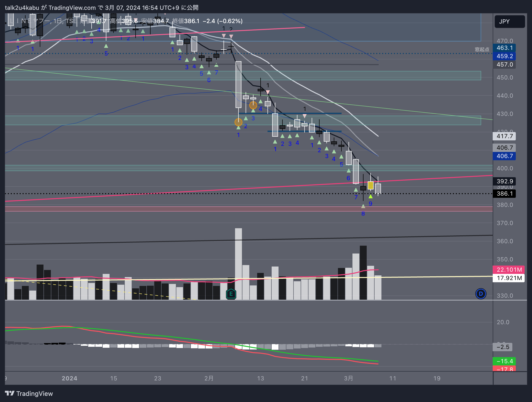Click the blue count label 8
The height and width of the screenshot is (402, 532).
(x=363, y=214)
